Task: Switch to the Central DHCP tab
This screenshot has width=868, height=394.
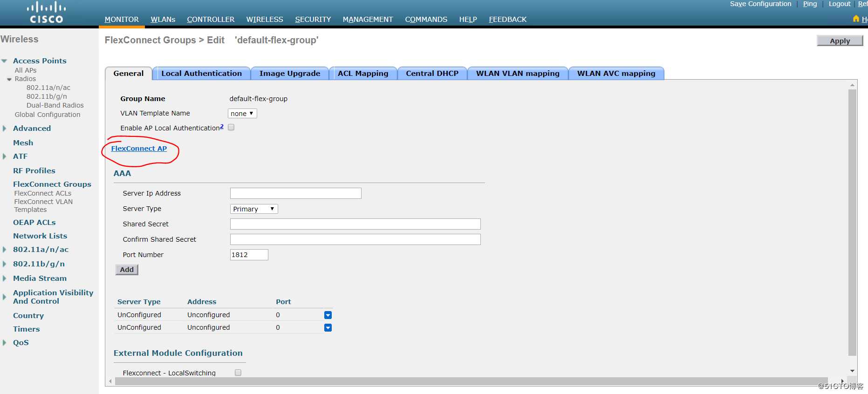Action: pyautogui.click(x=432, y=74)
